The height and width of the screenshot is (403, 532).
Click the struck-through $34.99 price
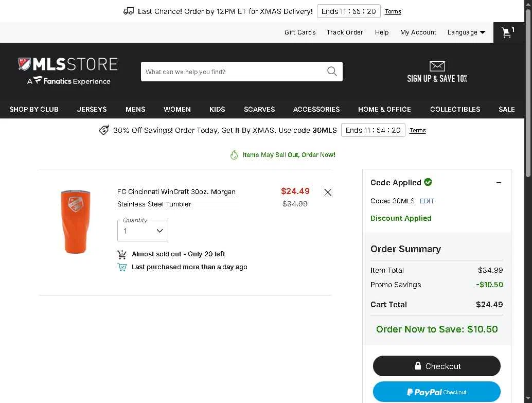pos(295,204)
